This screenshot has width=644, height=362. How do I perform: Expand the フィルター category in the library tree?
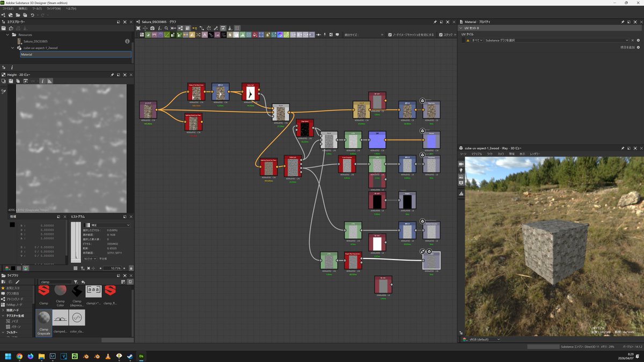12,331
